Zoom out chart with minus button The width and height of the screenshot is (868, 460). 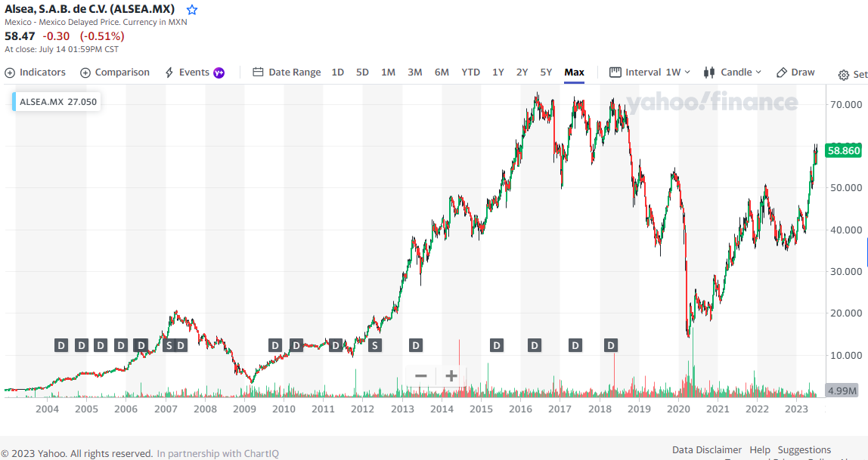[420, 376]
